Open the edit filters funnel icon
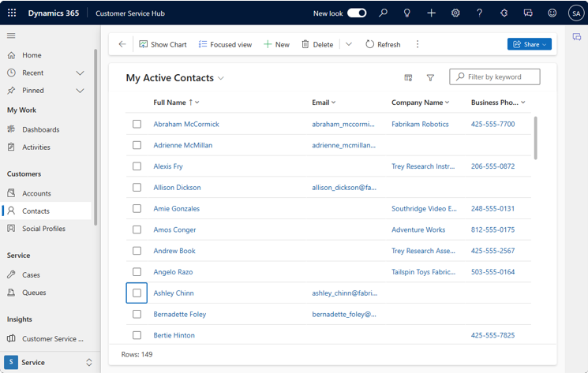The image size is (588, 373). tap(430, 77)
